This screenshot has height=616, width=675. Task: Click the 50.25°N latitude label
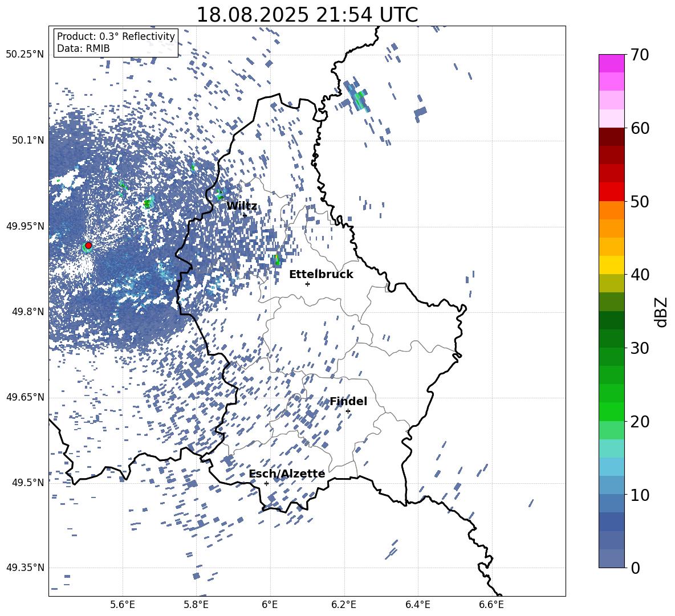(25, 54)
